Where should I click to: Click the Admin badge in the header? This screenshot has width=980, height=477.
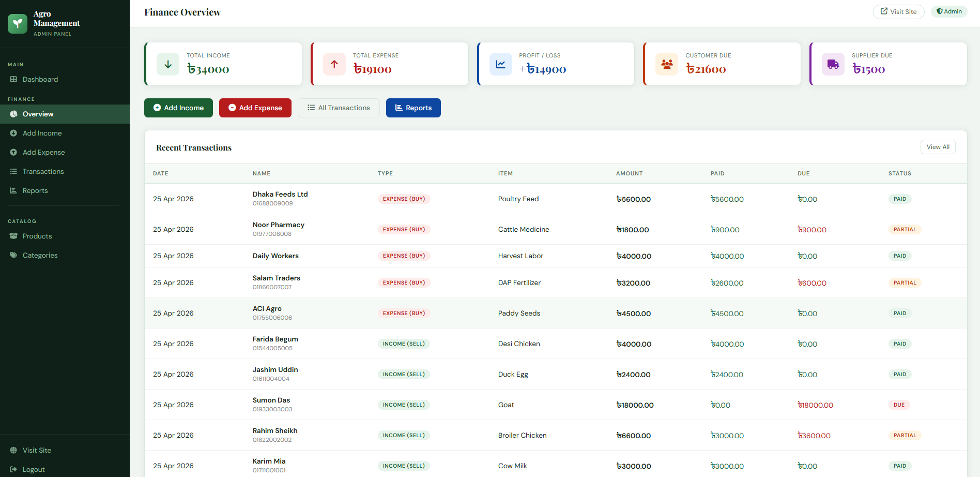[x=949, y=11]
